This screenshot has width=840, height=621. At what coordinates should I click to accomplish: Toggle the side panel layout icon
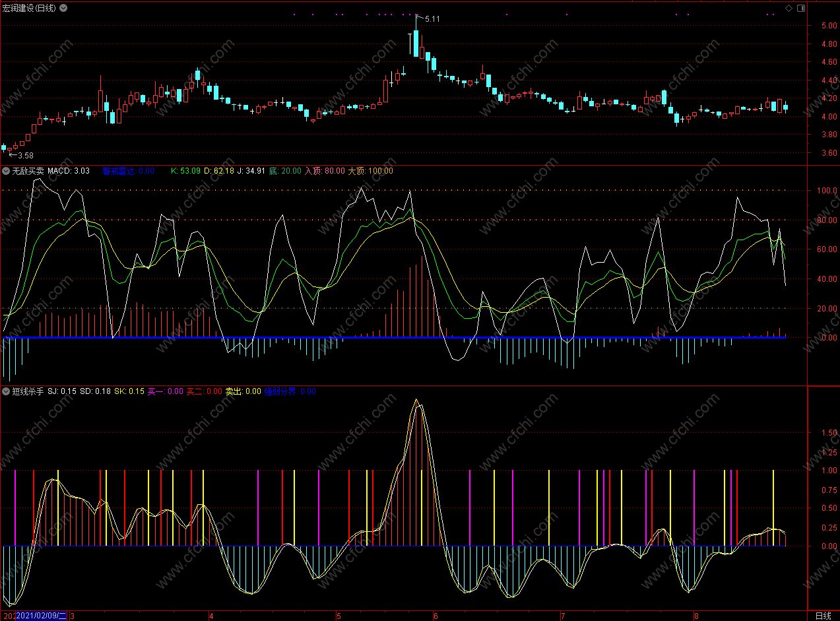801,8
